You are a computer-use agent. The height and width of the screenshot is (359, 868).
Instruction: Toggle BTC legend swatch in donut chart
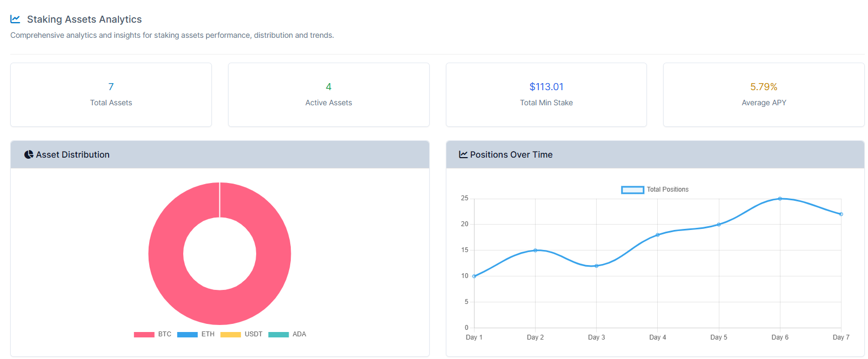[144, 335]
